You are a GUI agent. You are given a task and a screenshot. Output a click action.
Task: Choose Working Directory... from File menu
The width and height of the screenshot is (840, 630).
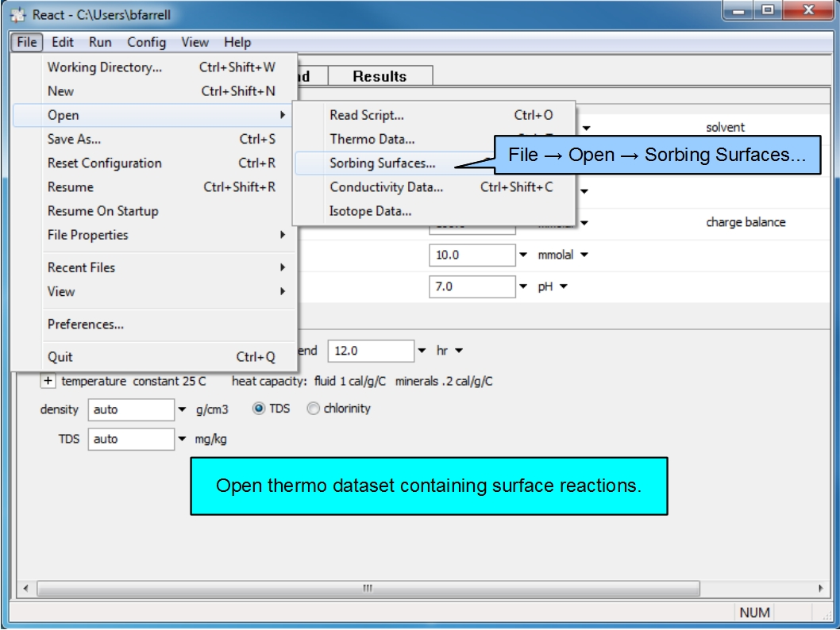(154, 67)
